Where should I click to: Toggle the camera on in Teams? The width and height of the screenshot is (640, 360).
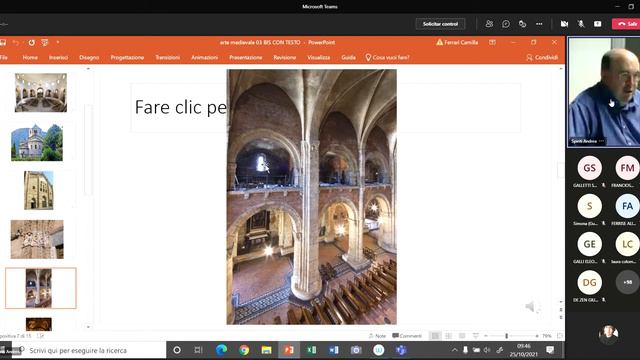tap(564, 24)
